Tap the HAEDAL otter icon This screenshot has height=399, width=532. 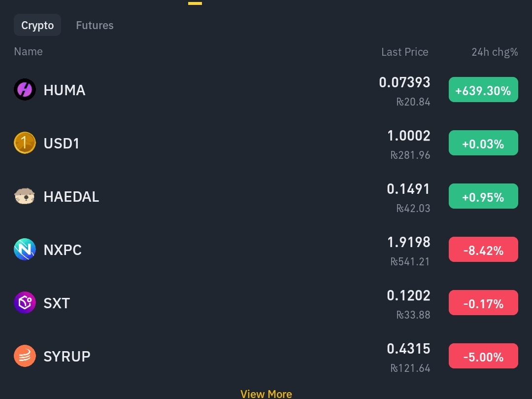coord(25,196)
